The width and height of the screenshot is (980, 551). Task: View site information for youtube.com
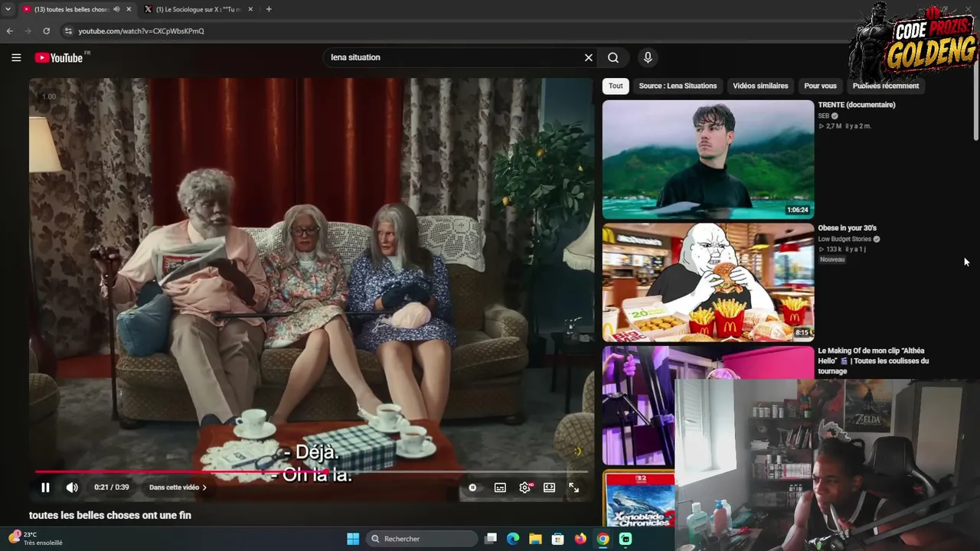point(68,31)
